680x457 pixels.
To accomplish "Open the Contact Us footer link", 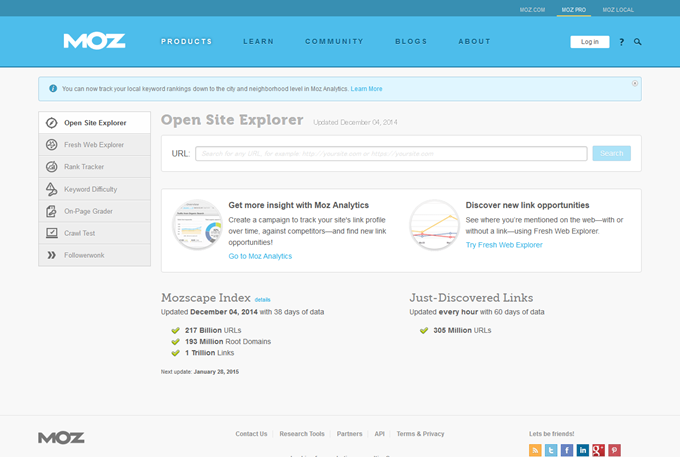I will 251,434.
